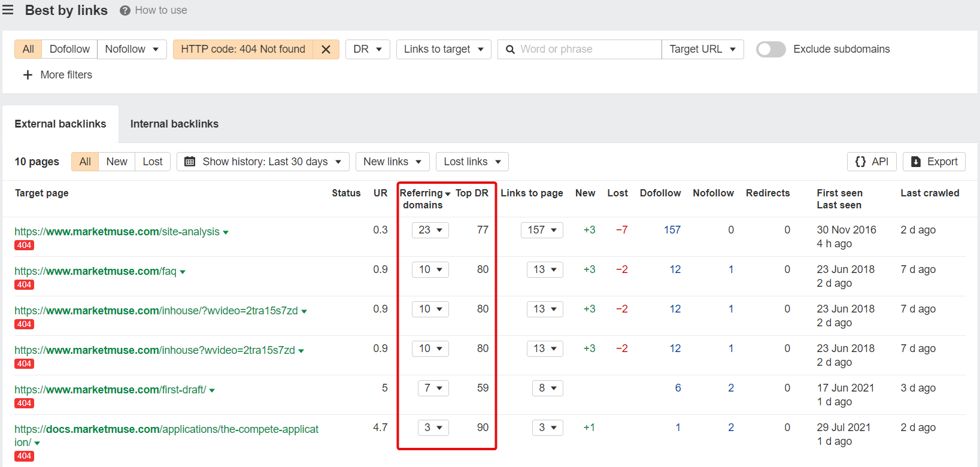Click the How to use link

[160, 10]
